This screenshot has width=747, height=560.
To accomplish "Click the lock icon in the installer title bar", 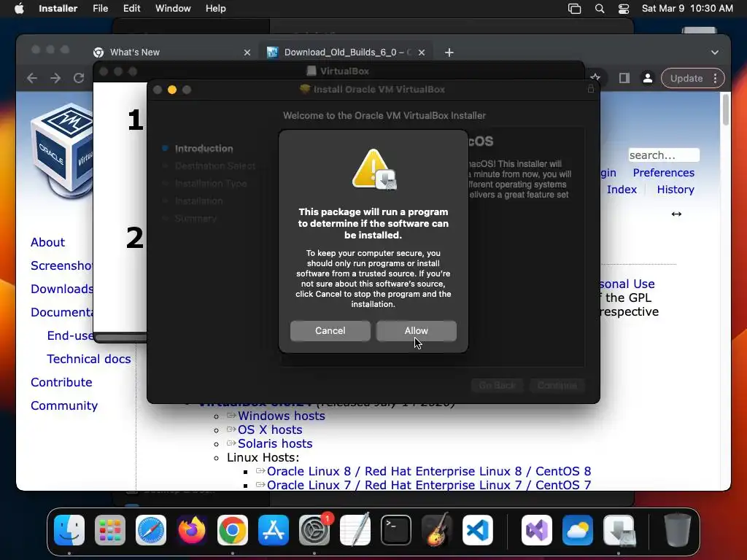I will point(591,89).
